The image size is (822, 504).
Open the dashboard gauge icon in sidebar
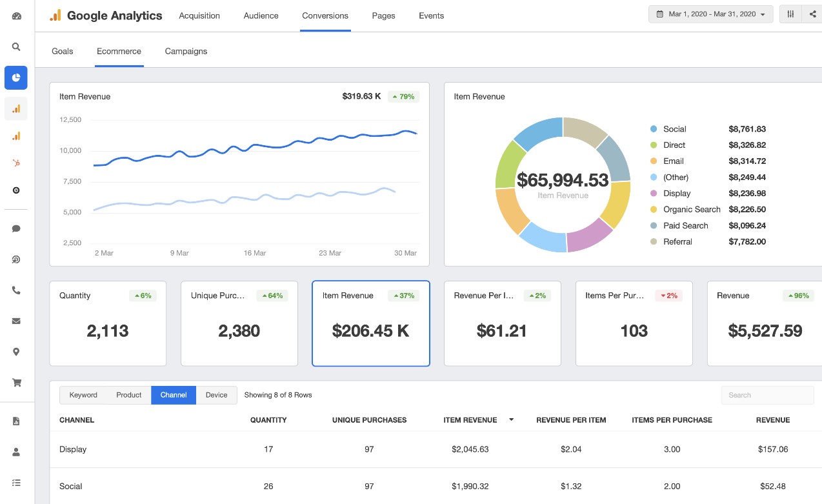[x=16, y=16]
